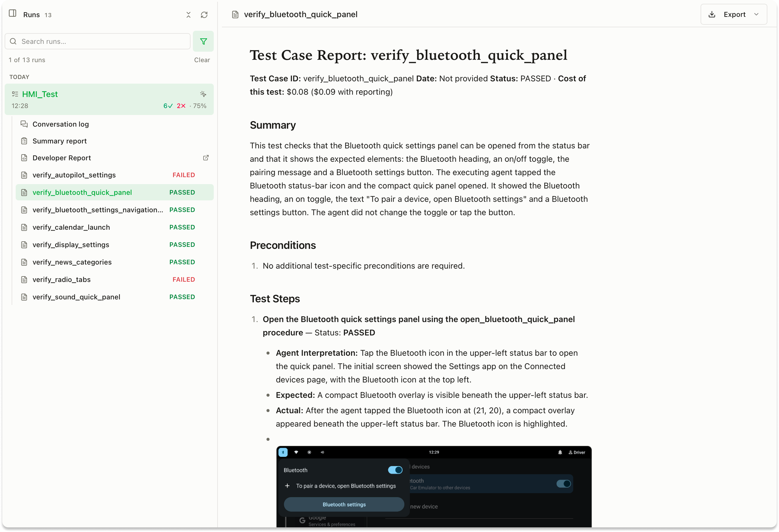Toggle the sidebar panel icon
The height and width of the screenshot is (532, 779).
[12, 14]
